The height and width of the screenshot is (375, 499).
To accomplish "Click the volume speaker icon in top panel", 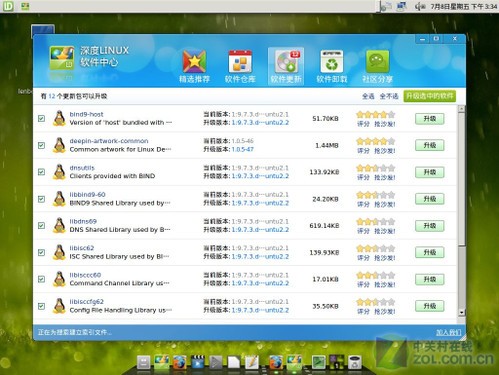I will point(420,6).
